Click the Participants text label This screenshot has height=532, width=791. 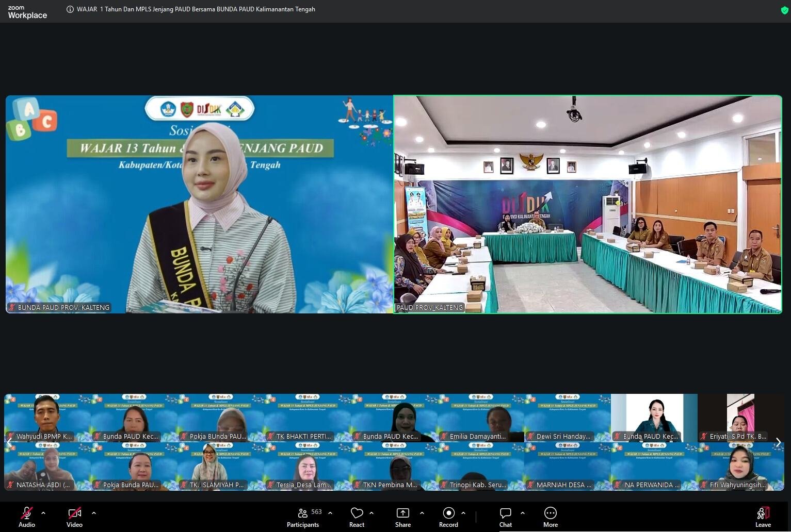(x=303, y=525)
